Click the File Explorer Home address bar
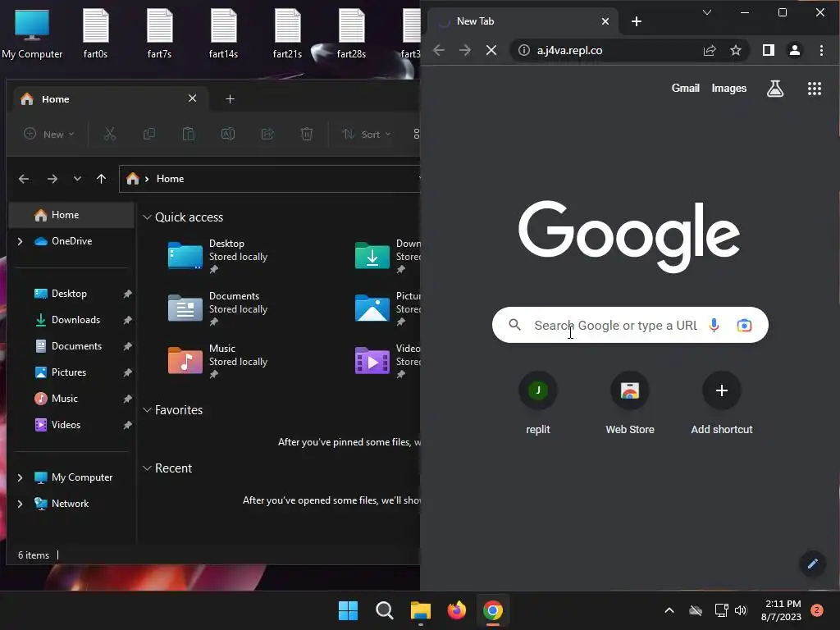 pyautogui.click(x=269, y=179)
